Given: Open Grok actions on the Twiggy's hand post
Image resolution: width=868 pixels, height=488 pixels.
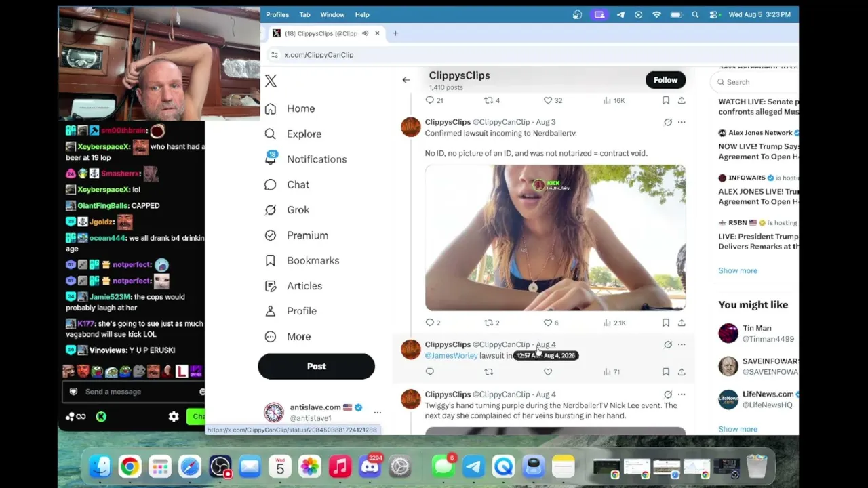Looking at the screenshot, I should point(668,394).
